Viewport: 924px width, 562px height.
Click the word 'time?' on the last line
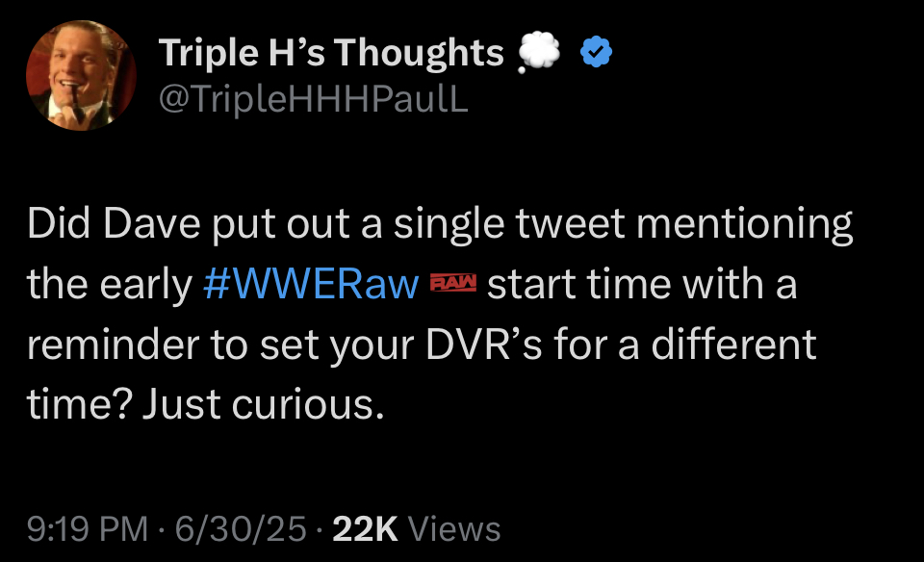pyautogui.click(x=79, y=405)
